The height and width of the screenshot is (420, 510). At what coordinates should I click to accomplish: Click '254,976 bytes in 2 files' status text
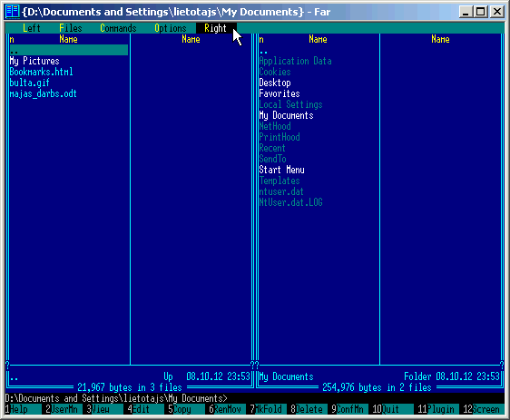tap(377, 387)
